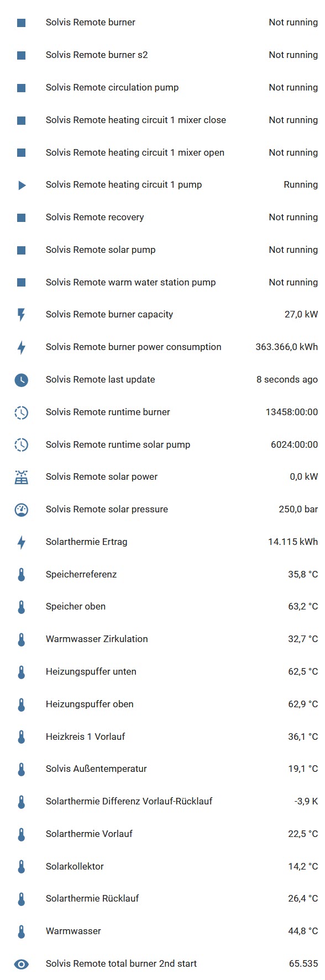Click the eye icon for total burner 2nd start
Image resolution: width=325 pixels, height=980 pixels.
coord(21,963)
